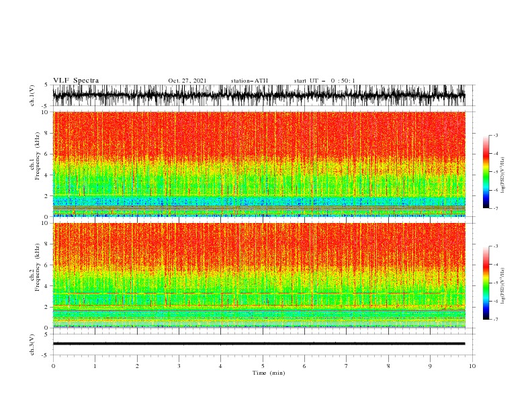
Task: Click the "8" tick on ch.1 frequency axis
Action: pyautogui.click(x=47, y=133)
